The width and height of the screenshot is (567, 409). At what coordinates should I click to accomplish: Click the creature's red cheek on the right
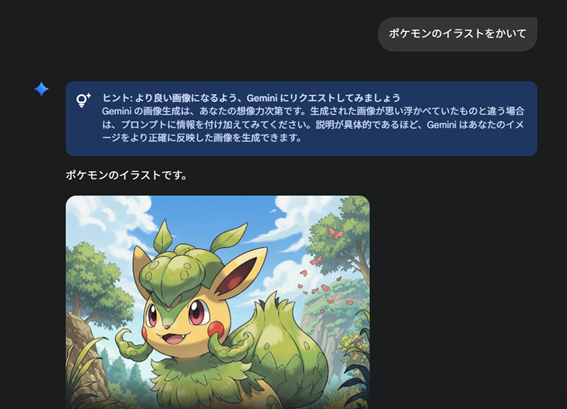coord(216,329)
